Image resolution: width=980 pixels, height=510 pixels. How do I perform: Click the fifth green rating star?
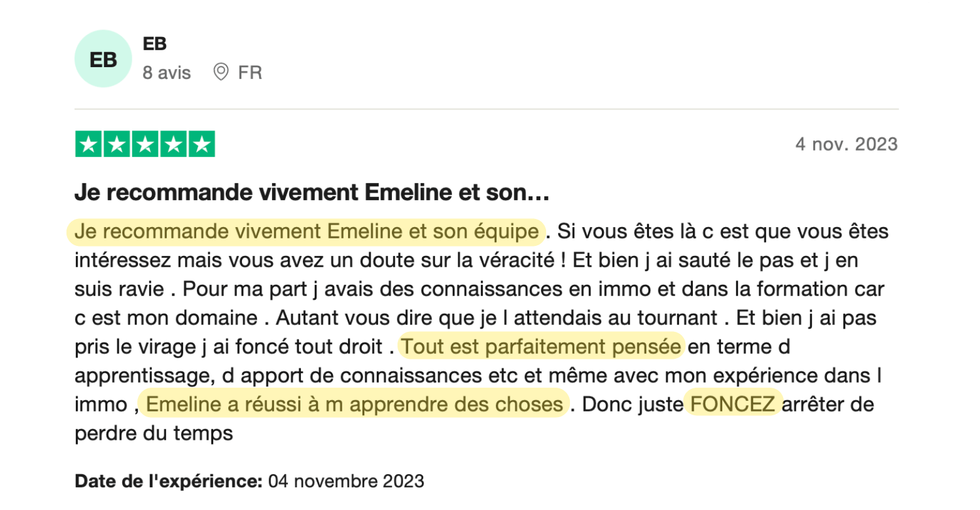[201, 144]
